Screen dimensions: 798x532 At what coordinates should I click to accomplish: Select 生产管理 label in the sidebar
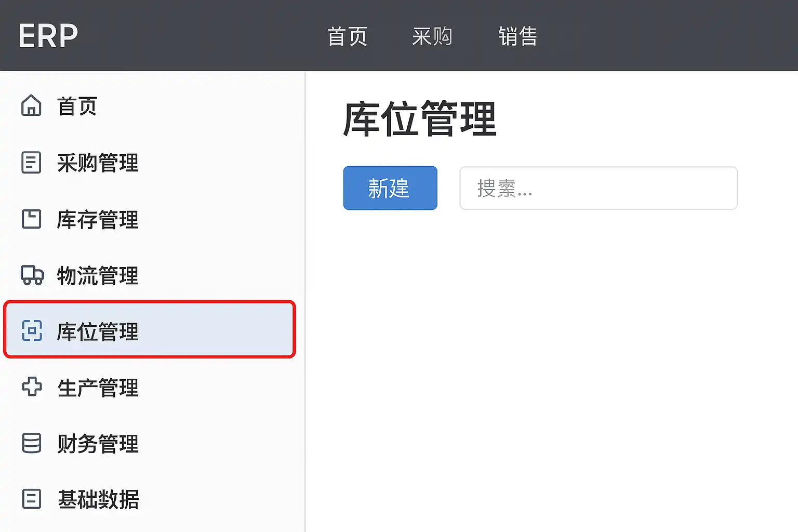click(98, 388)
